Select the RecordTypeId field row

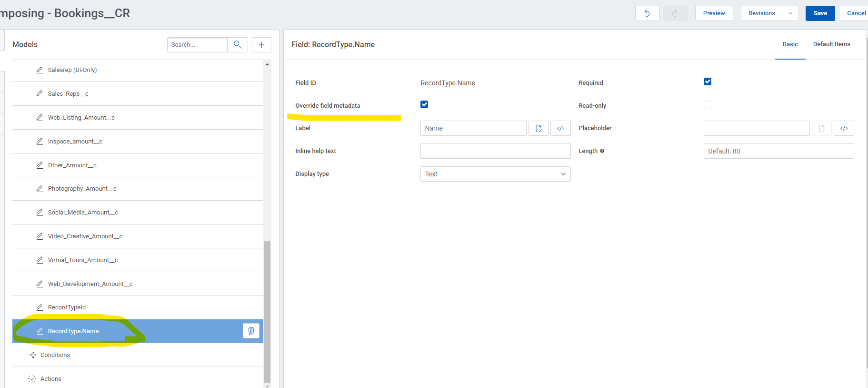(138, 307)
